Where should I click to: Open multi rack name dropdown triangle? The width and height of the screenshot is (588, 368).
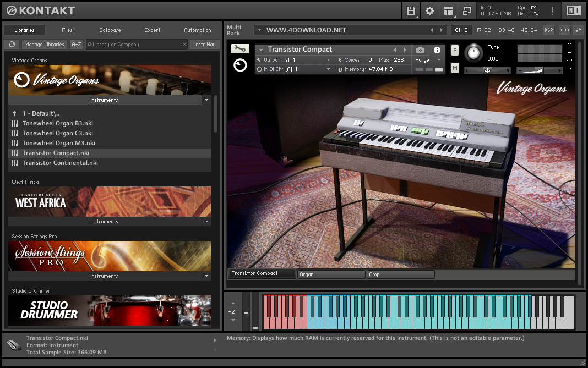259,30
